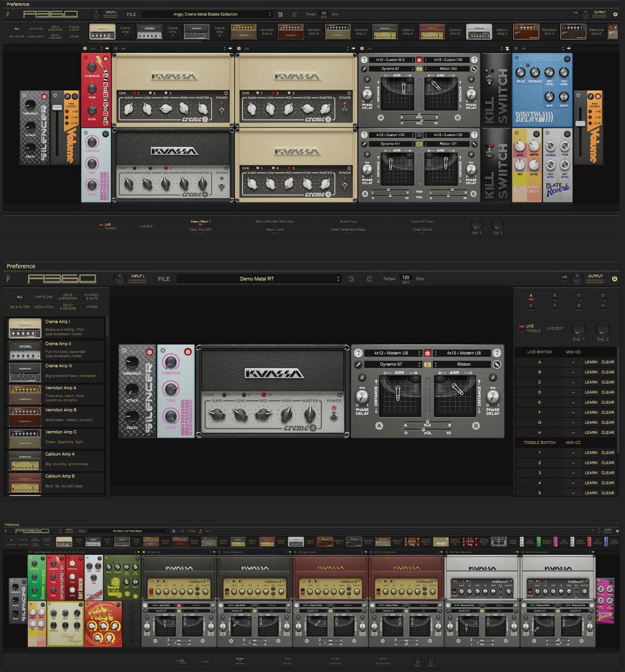Click FILE button in Demo Metal RT window
The width and height of the screenshot is (625, 672).
(x=164, y=279)
